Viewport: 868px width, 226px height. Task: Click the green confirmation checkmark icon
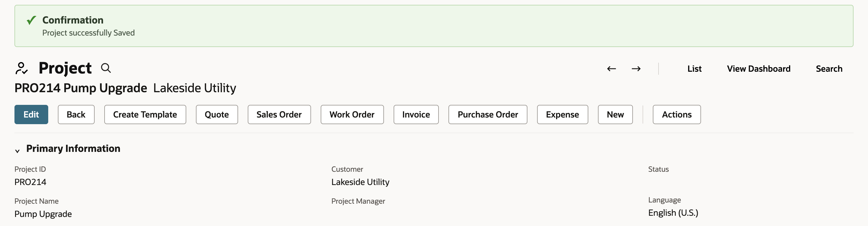click(31, 20)
